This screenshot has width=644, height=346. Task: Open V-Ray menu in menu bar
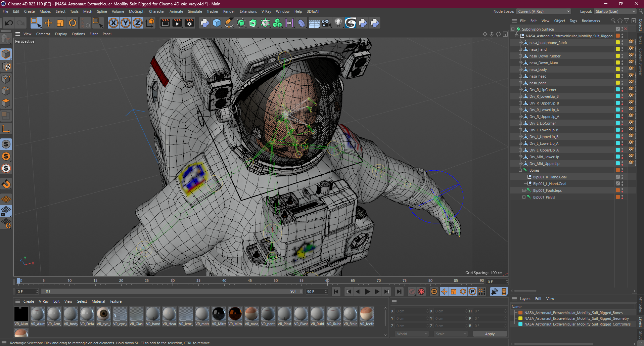(x=266, y=11)
